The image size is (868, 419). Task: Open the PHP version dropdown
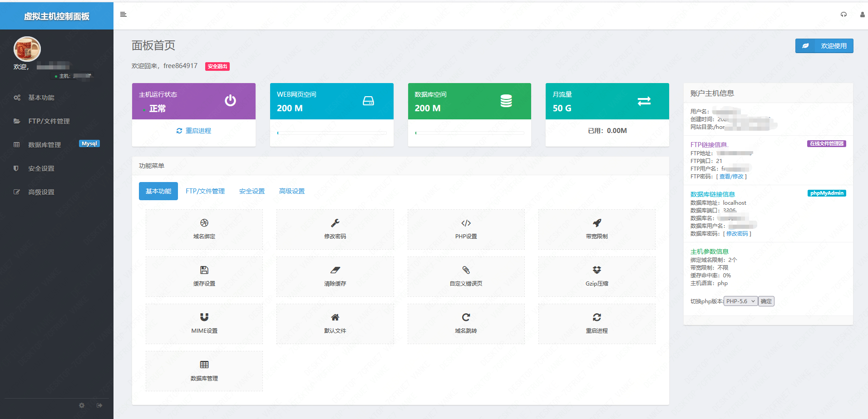click(x=740, y=301)
